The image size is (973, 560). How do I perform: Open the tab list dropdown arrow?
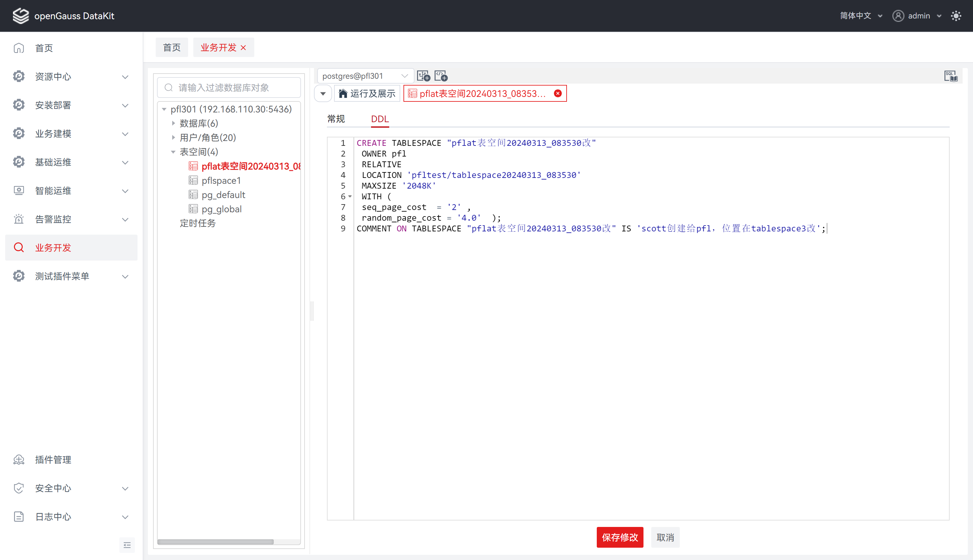pos(323,93)
